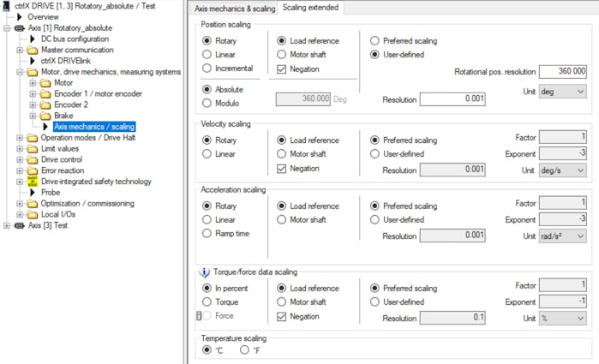
Task: Toggle Negation checkbox in Position scaling
Action: pos(282,69)
